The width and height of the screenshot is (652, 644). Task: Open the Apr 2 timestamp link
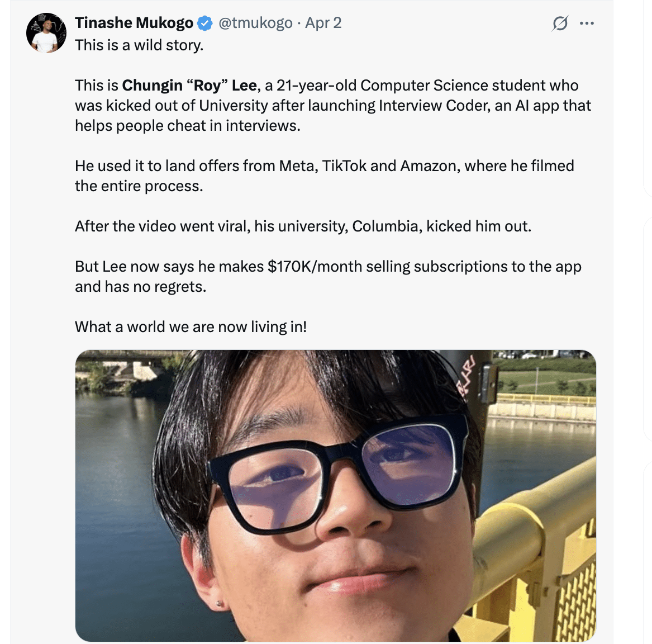[x=323, y=23]
